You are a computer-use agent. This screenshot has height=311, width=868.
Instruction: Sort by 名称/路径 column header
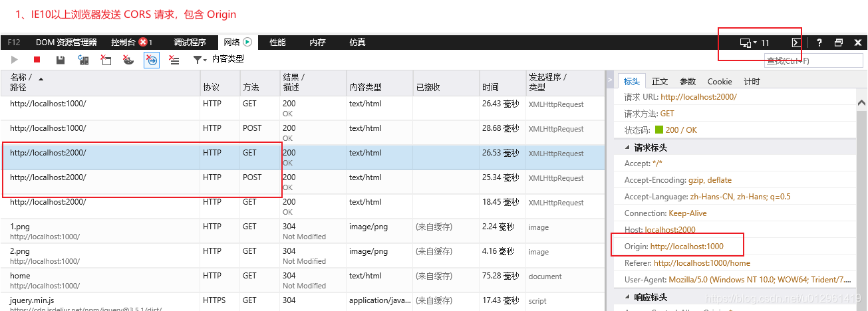pyautogui.click(x=101, y=82)
